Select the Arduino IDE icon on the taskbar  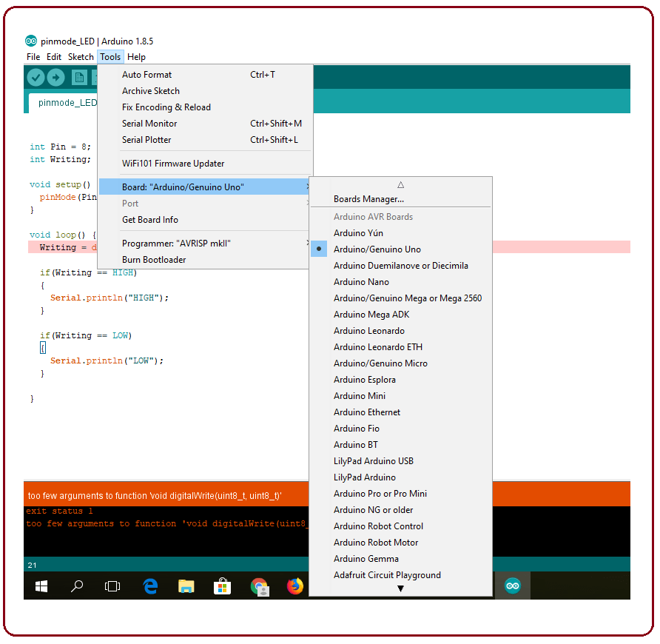pyautogui.click(x=513, y=585)
